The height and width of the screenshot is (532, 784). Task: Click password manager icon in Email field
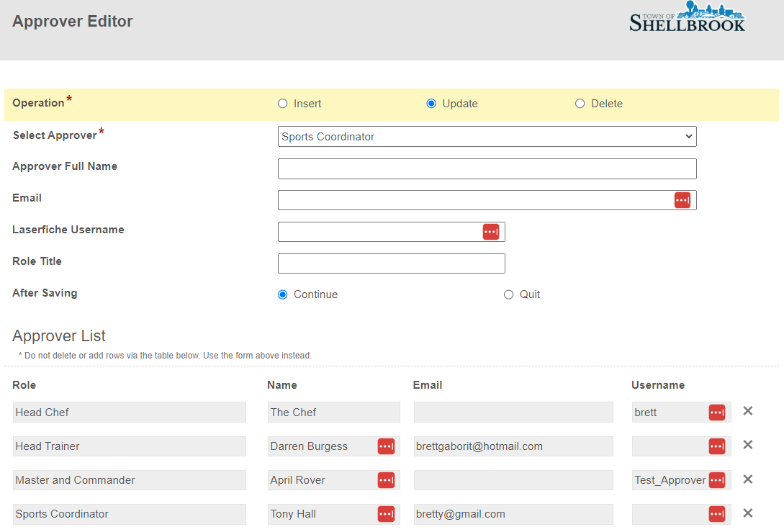point(682,200)
